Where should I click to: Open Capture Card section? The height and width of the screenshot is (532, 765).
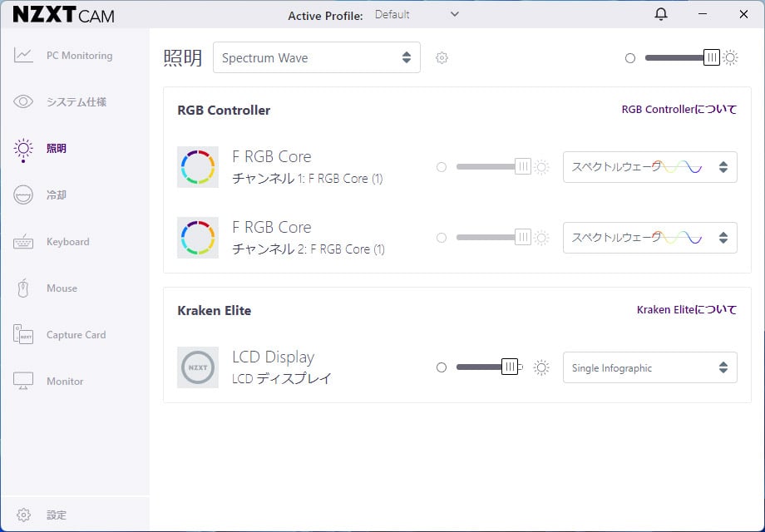pyautogui.click(x=76, y=335)
